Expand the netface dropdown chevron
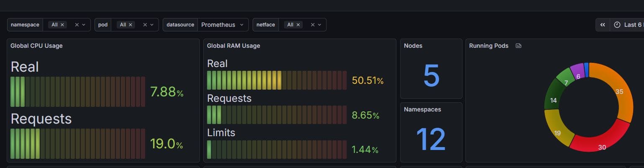 319,25
